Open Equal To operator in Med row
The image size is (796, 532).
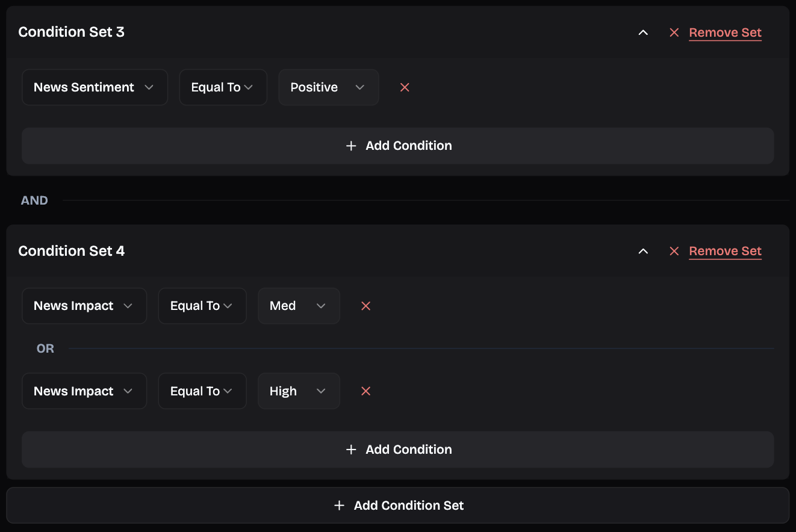[x=202, y=306]
